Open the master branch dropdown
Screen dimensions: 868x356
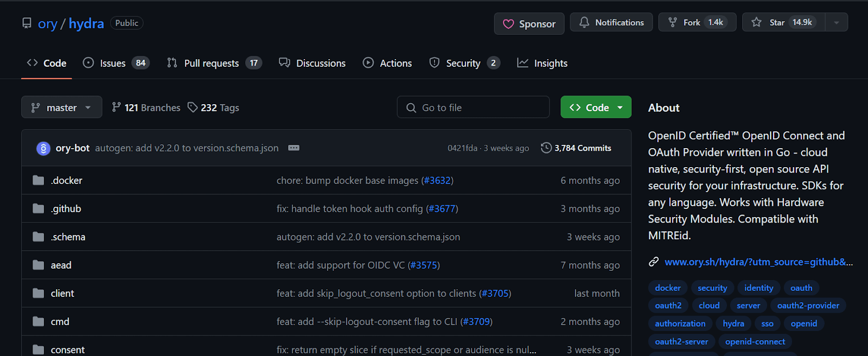(61, 107)
